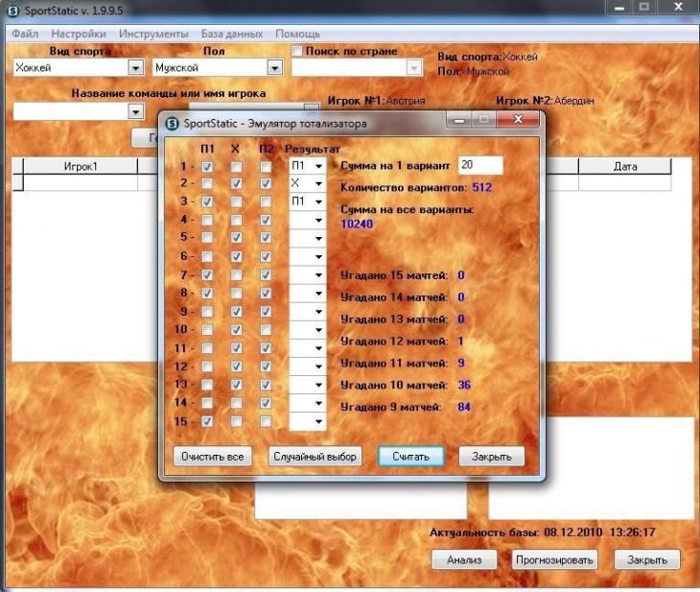Open Результат dropdown for match 11
This screenshot has width=700, height=592.
(318, 348)
